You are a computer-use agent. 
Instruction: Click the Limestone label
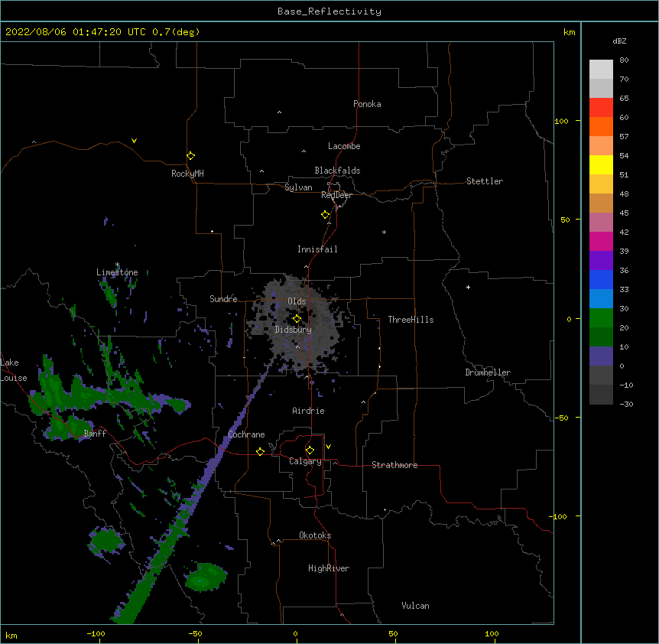click(117, 272)
